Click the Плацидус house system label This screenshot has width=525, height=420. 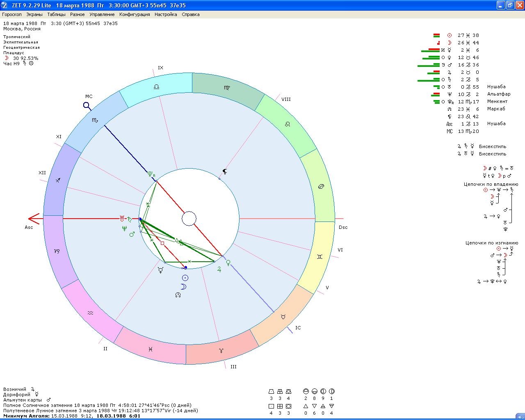[14, 53]
